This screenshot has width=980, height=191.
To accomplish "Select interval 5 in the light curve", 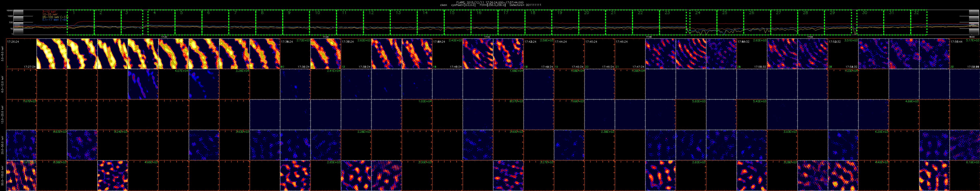I will (181, 13).
